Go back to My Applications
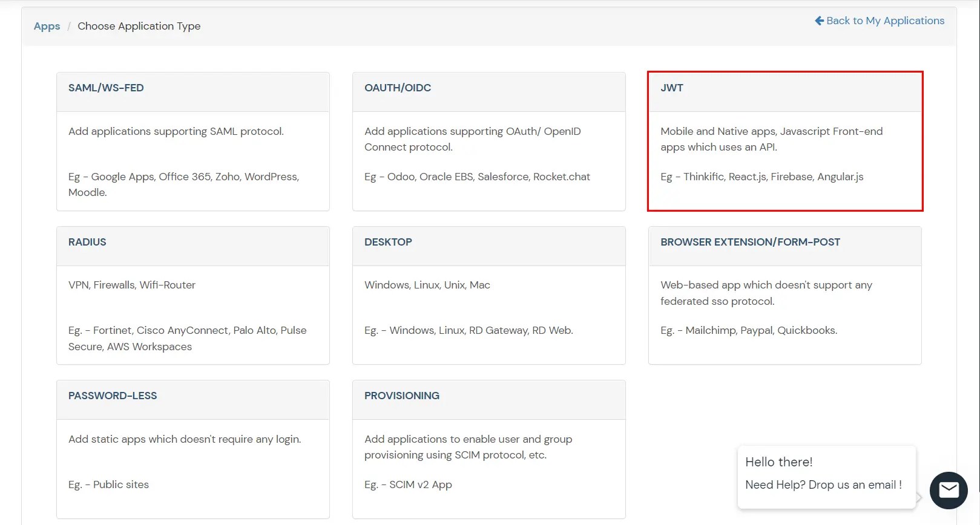The height and width of the screenshot is (525, 980). click(x=884, y=21)
